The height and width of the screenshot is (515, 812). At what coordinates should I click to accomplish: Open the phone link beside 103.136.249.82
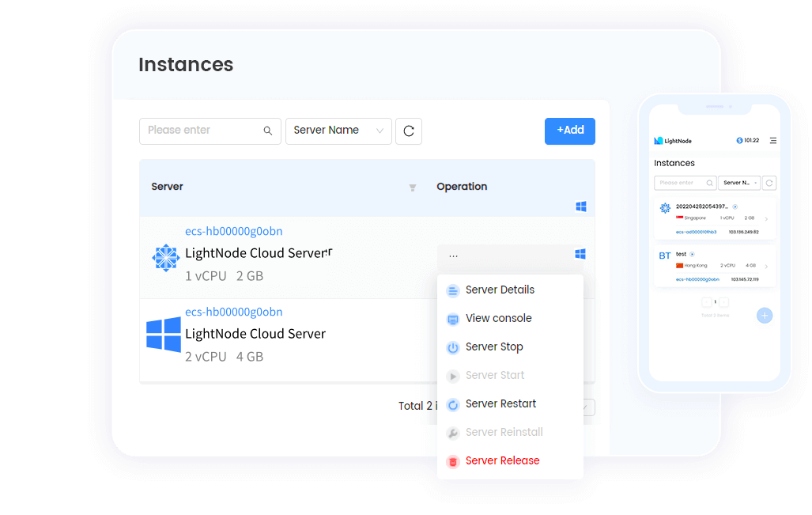(696, 232)
